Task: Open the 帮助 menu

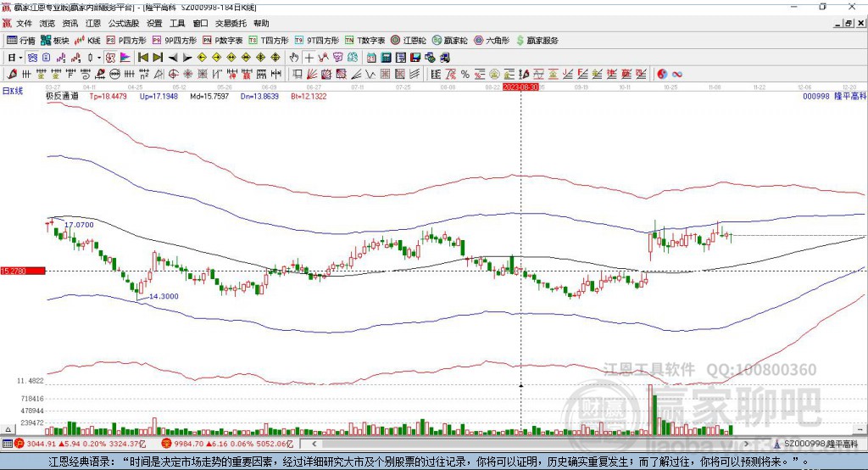Action: coord(261,23)
